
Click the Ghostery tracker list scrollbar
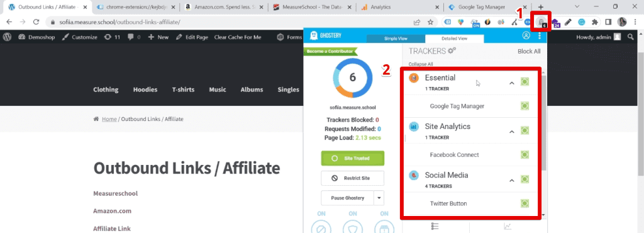coord(544,123)
